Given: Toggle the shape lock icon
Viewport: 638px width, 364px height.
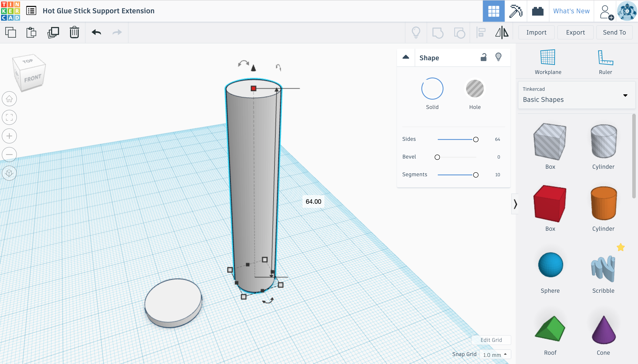Looking at the screenshot, I should click(x=484, y=58).
